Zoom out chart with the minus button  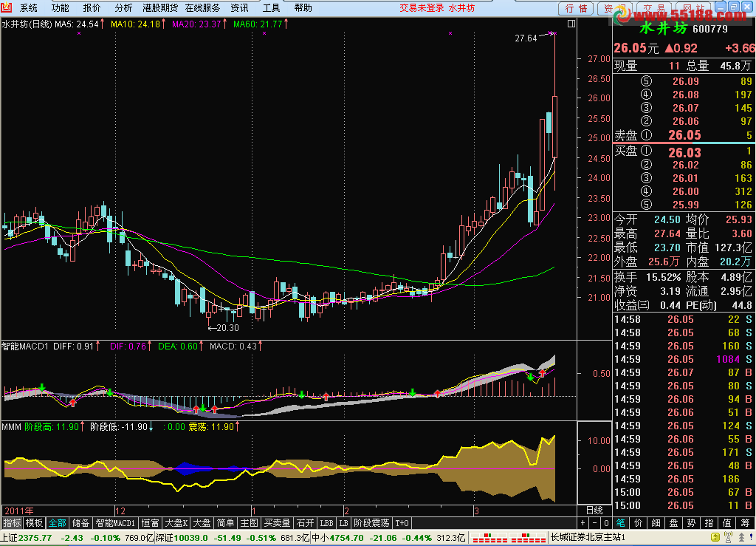(594, 523)
